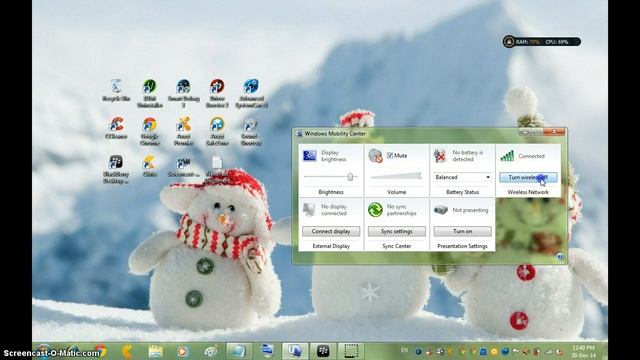Image resolution: width=640 pixels, height=360 pixels.
Task: Click the dashed-rectangle screen recorder taskbar icon
Action: [351, 351]
